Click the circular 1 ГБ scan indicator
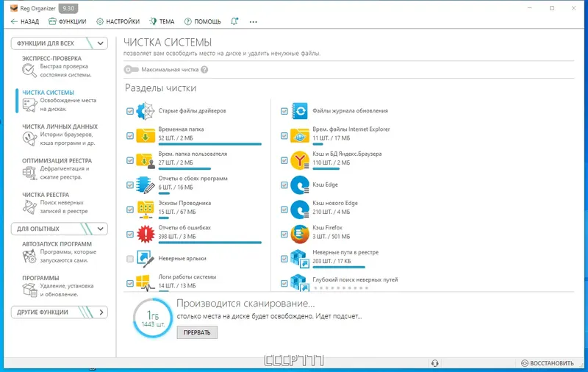Image resolution: width=588 pixels, height=372 pixels. [x=153, y=318]
